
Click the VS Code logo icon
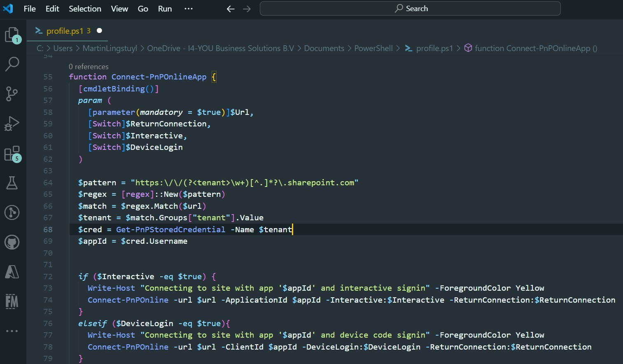click(x=8, y=8)
